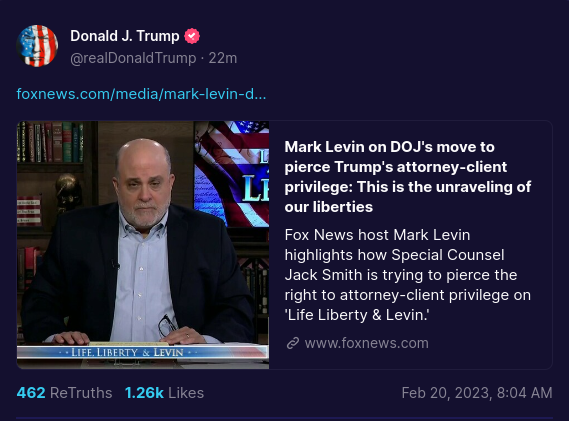Image resolution: width=569 pixels, height=421 pixels.
Task: View the 462 ReTruths list
Action: pyautogui.click(x=64, y=393)
